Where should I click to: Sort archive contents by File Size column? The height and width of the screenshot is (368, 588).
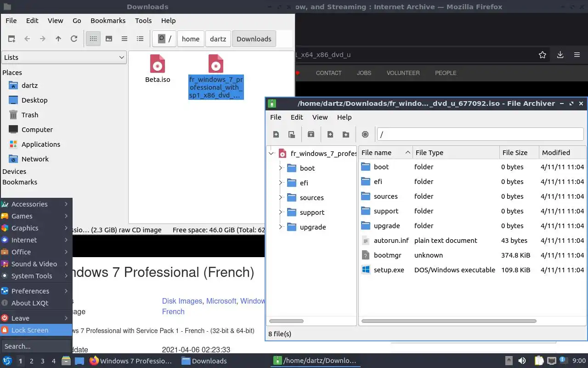coord(519,153)
